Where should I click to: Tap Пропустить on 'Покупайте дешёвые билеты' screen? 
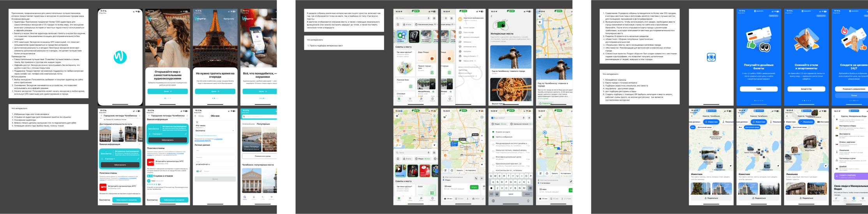coord(773,16)
